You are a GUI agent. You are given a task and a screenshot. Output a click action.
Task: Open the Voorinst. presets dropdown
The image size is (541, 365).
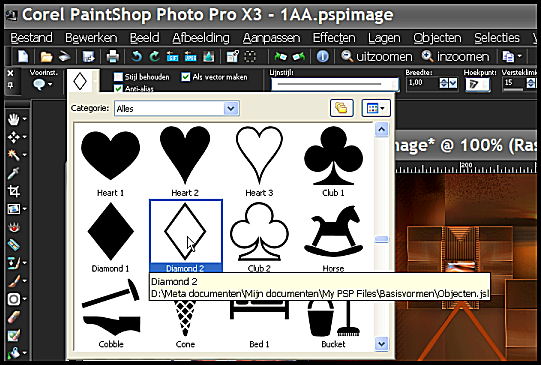coord(43,84)
